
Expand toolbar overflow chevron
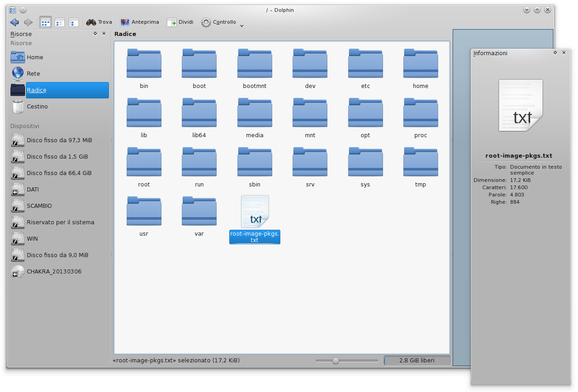coord(242,26)
